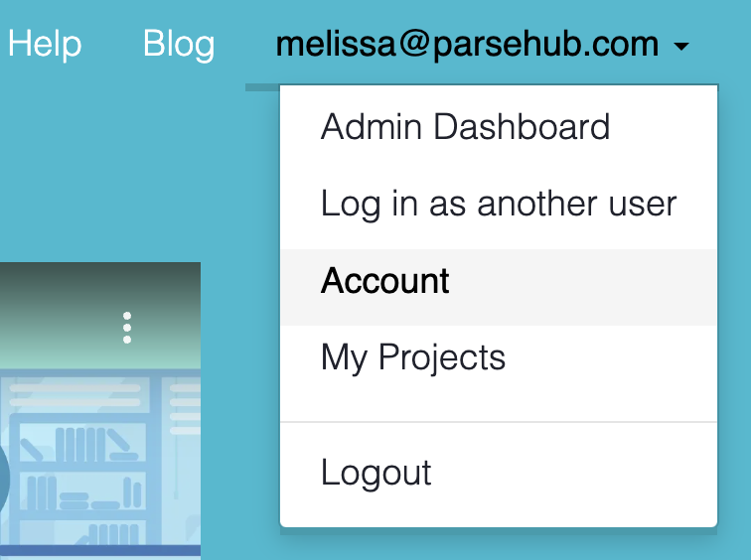Open the Account menu entry
This screenshot has width=751, height=560.
point(385,281)
